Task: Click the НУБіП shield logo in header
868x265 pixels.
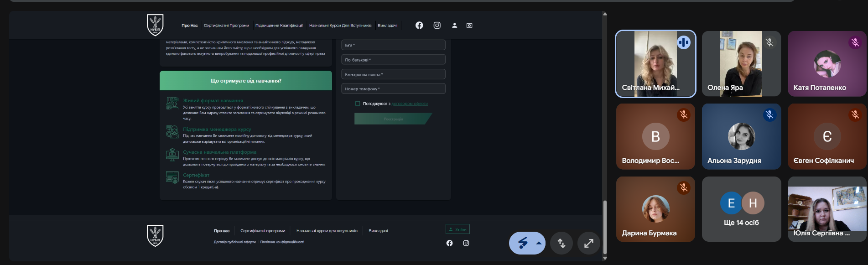Action: click(155, 25)
